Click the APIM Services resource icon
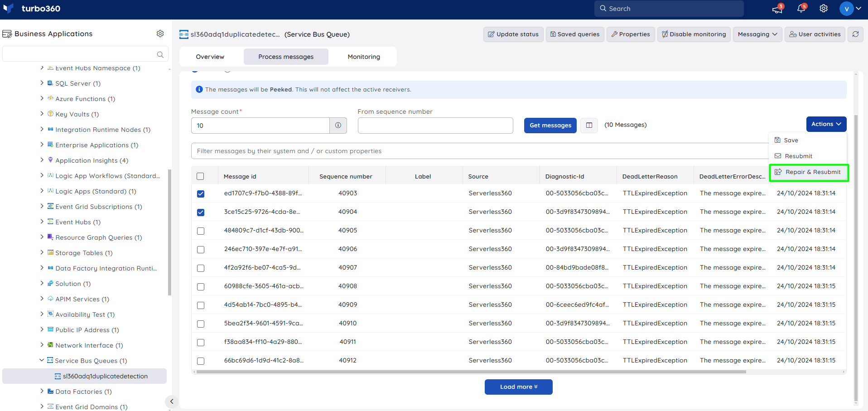The width and height of the screenshot is (868, 411). pos(50,299)
